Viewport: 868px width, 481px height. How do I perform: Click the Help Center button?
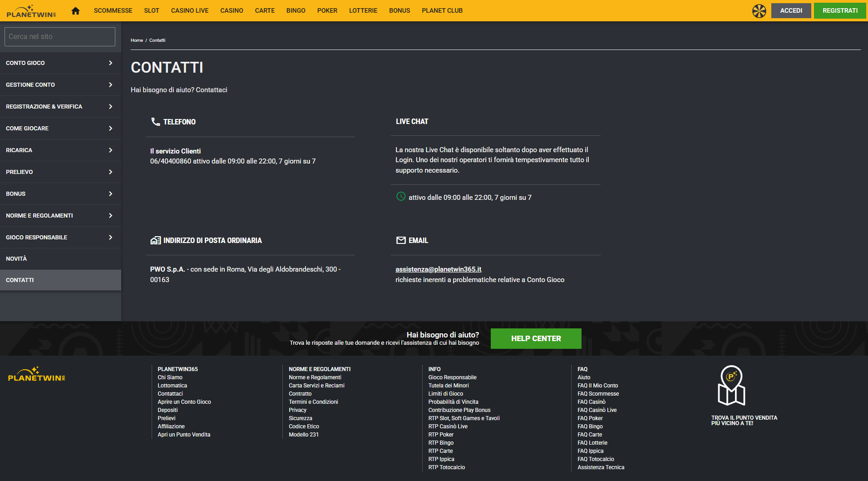pyautogui.click(x=536, y=338)
